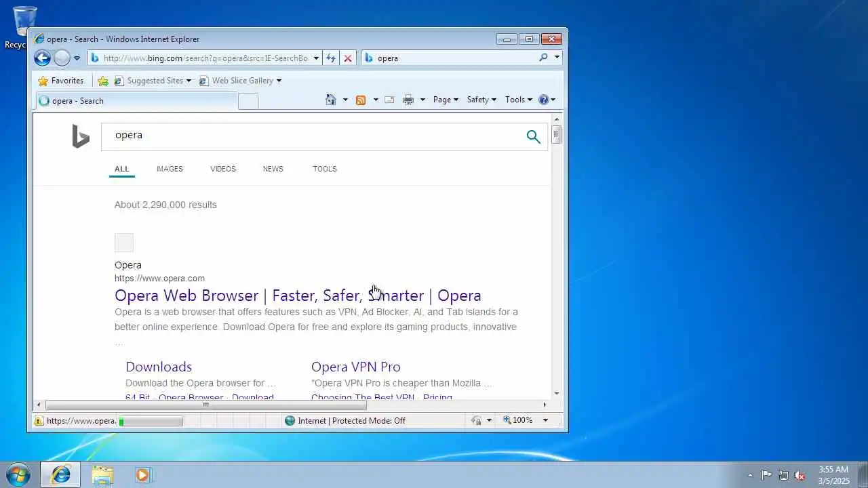Click the Help question mark icon
The image size is (868, 488).
pos(544,100)
